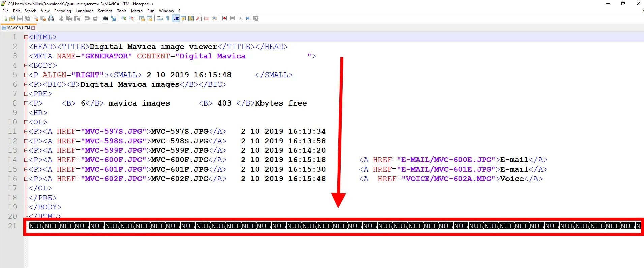The width and height of the screenshot is (644, 268).
Task: Collapse the fold marker on line 8
Action: click(x=26, y=103)
